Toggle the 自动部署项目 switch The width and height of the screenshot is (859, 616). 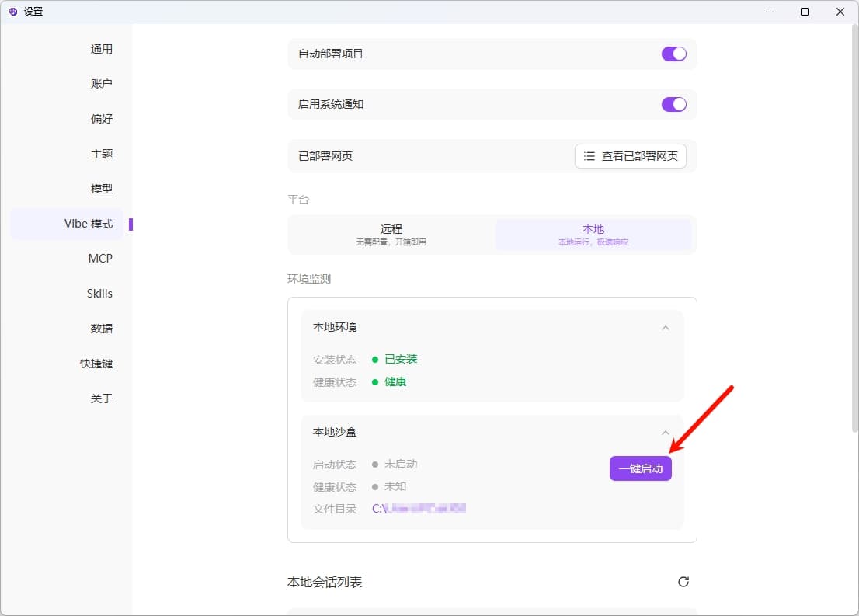674,54
